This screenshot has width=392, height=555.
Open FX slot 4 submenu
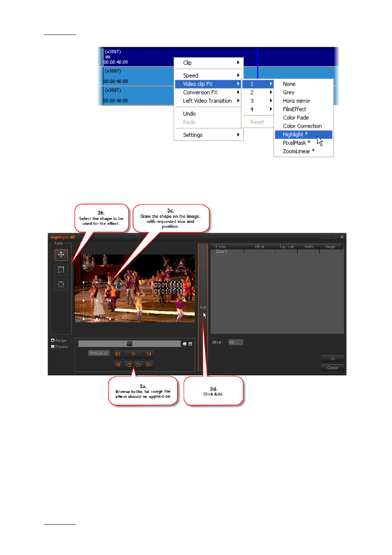pyautogui.click(x=258, y=109)
